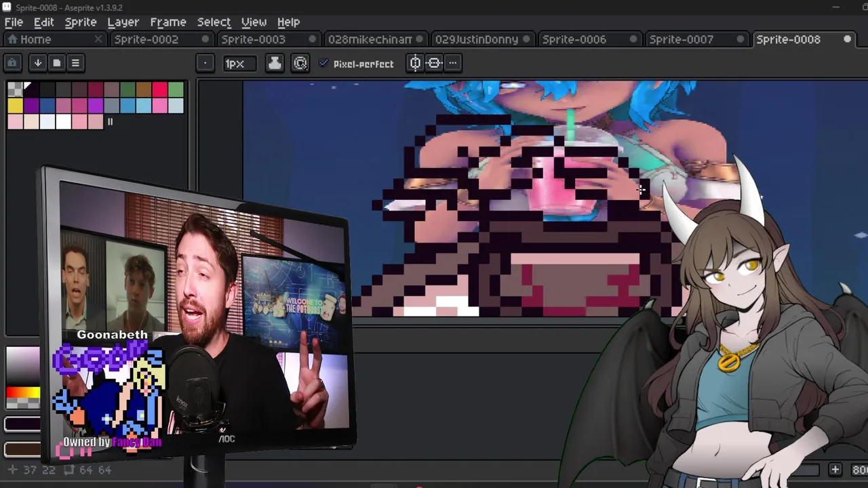The height and width of the screenshot is (488, 868).
Task: Pick the light green palette swatch
Action: point(176,89)
